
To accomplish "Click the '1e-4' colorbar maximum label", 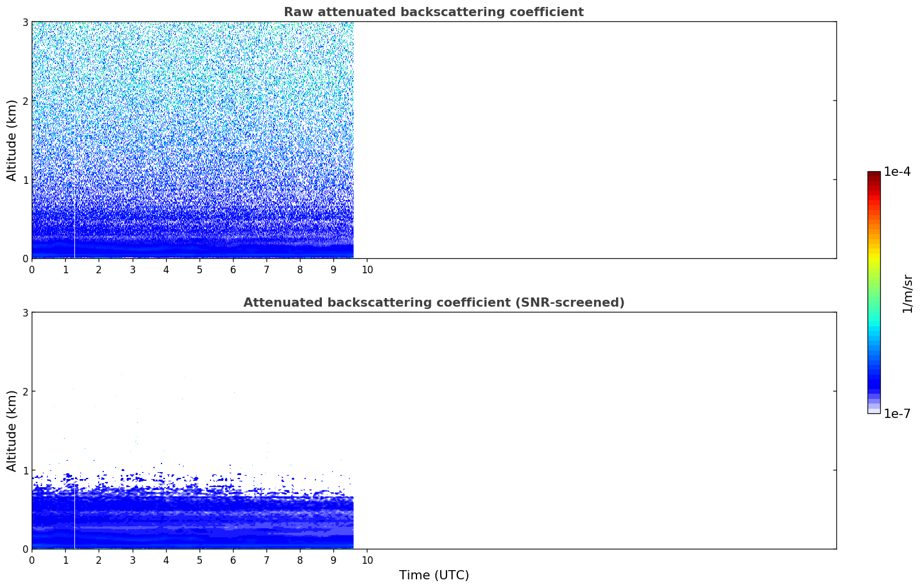I will 897,172.
